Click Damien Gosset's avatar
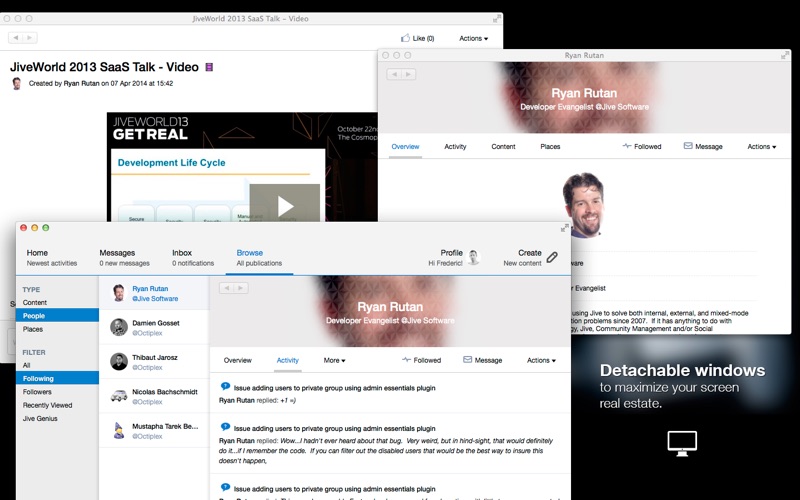The height and width of the screenshot is (500, 800). point(119,327)
